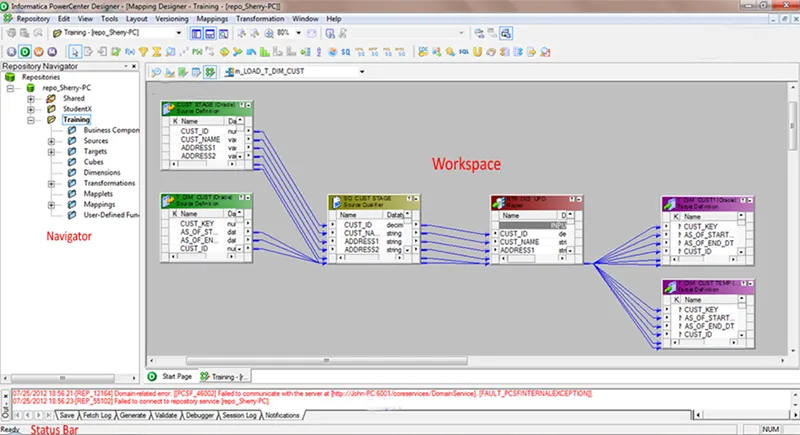The height and width of the screenshot is (435, 800).
Task: Click the SQL transformation icon
Action: click(464, 52)
